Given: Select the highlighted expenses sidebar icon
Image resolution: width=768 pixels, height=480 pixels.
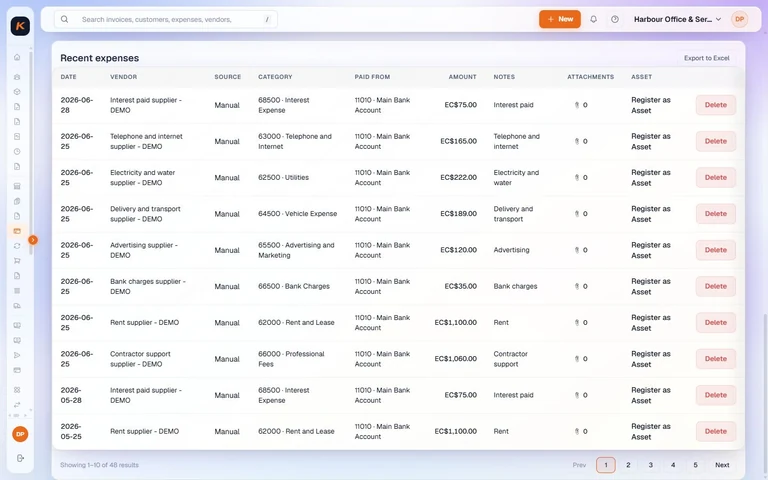Looking at the screenshot, I should click(x=17, y=231).
